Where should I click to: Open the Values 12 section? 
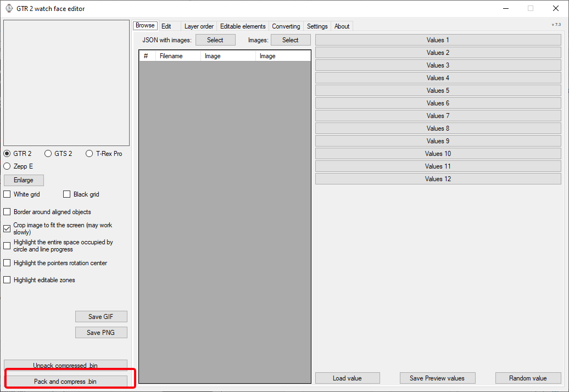(x=438, y=179)
